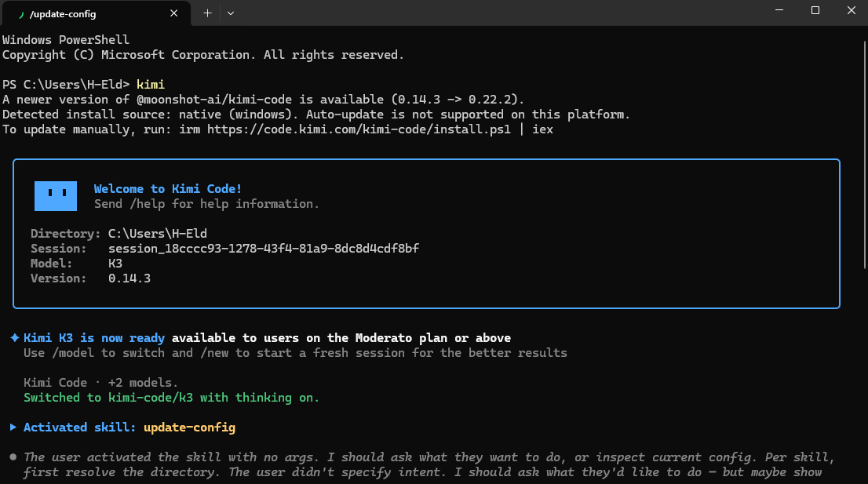The image size is (868, 484).
Task: Click the blue Kimi mascot logo
Action: (x=56, y=196)
